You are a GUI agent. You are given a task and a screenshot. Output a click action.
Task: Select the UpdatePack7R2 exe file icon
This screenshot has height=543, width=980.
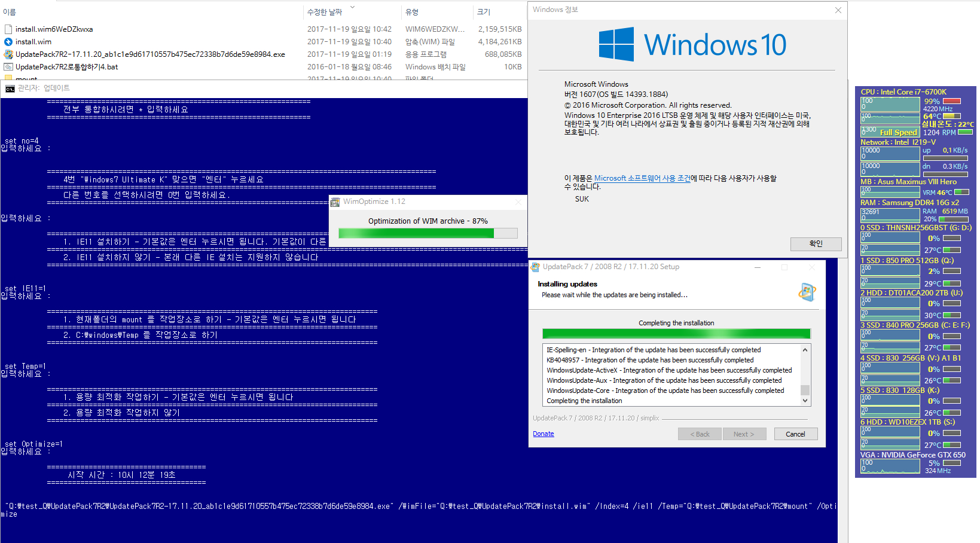(8, 54)
